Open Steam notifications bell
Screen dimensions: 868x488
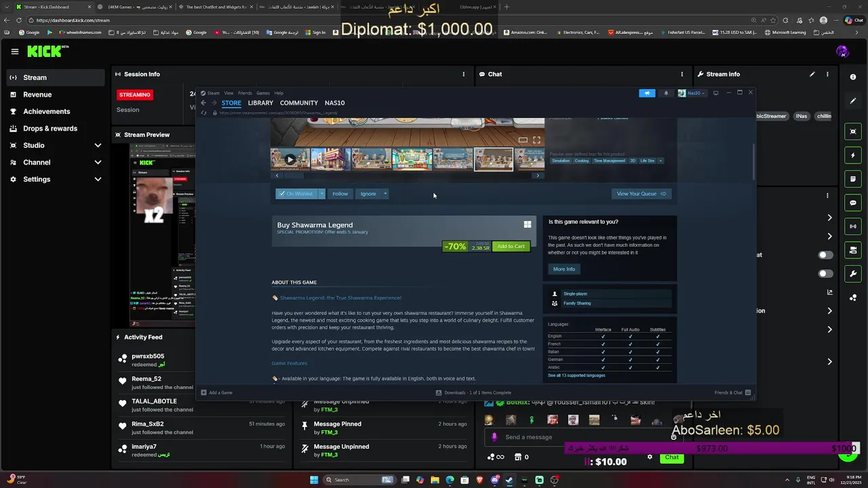[x=666, y=93]
